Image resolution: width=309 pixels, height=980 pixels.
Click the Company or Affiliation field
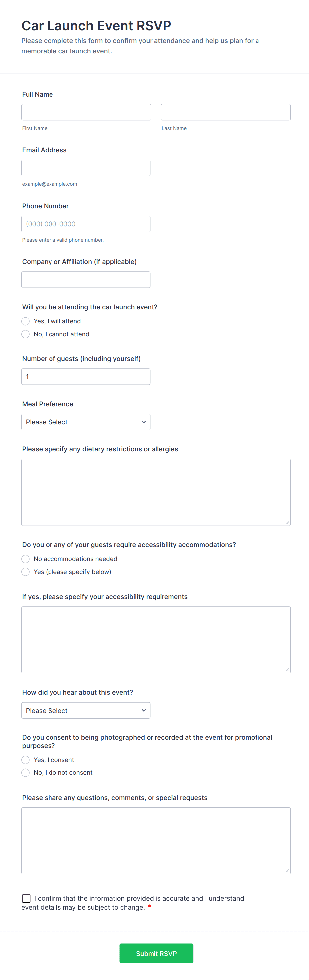(86, 280)
